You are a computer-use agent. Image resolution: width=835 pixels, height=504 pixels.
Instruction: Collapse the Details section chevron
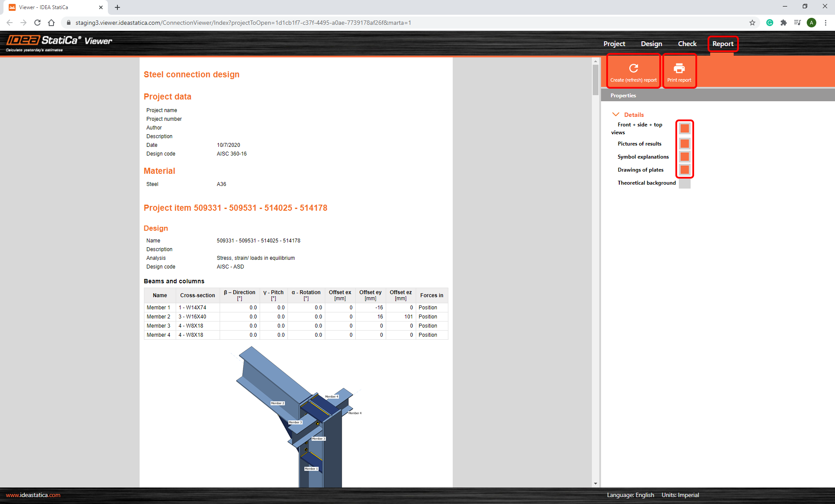point(616,115)
